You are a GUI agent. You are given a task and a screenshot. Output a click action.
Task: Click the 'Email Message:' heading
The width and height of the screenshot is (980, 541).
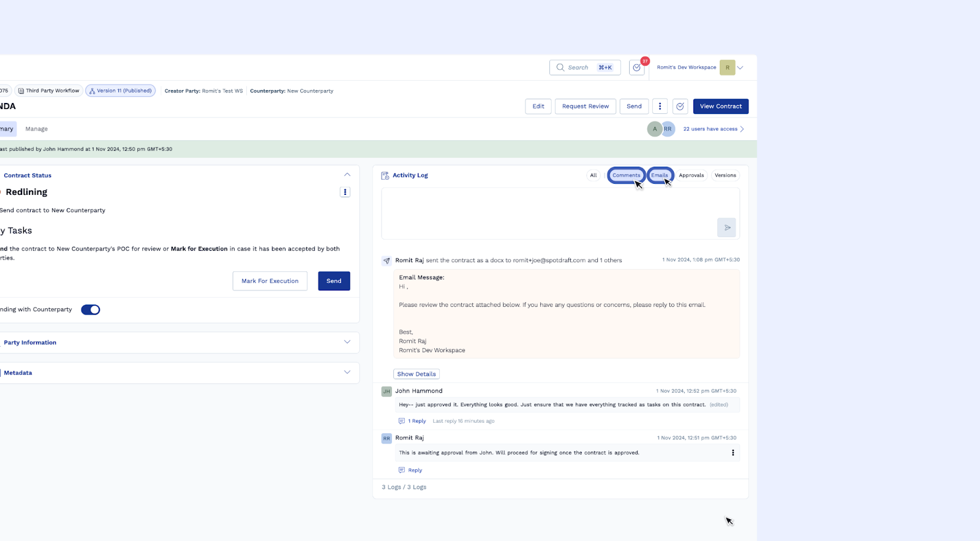tap(422, 278)
